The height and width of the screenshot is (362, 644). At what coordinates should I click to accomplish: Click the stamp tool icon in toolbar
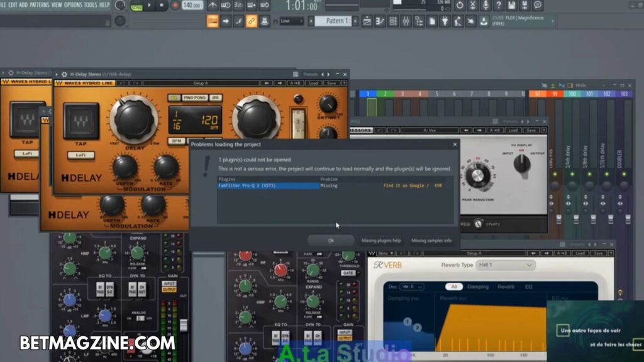coord(265,21)
